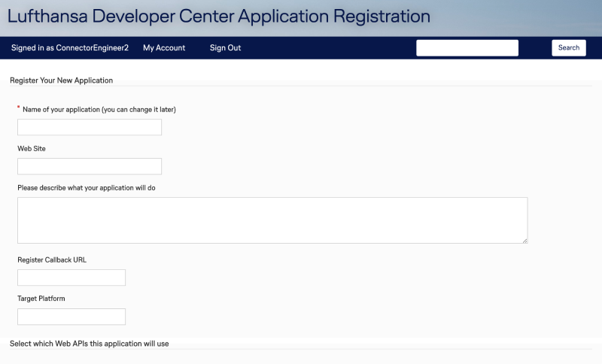Viewport: 602px width, 364px height.
Task: Click the application name input field
Action: [90, 127]
